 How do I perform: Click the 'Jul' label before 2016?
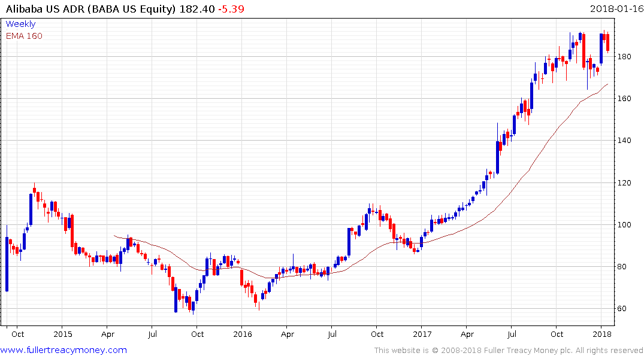152,334
